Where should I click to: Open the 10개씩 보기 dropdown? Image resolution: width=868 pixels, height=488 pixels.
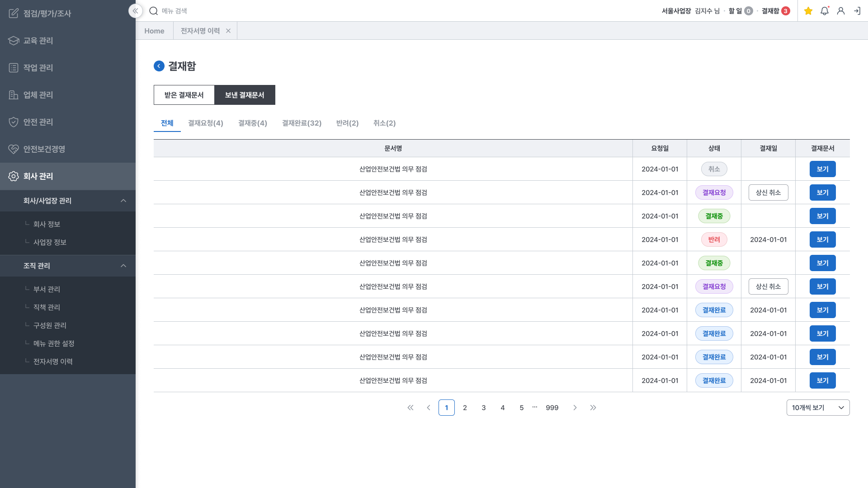(818, 408)
